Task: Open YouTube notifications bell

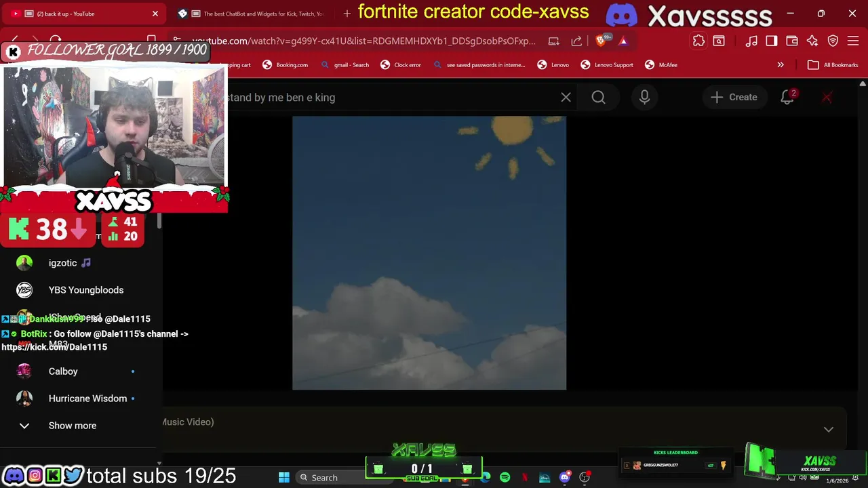Action: click(787, 98)
